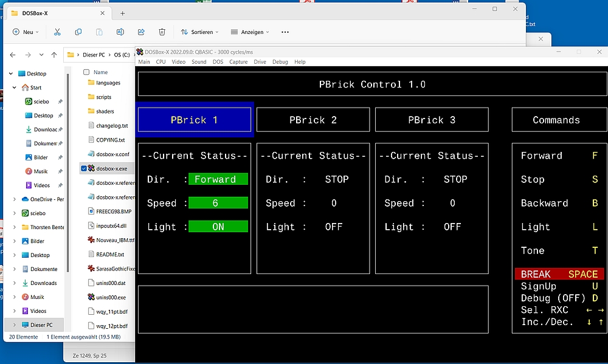Click Dieser PC in the address breadcrumb
The height and width of the screenshot is (364, 608).
pos(94,55)
